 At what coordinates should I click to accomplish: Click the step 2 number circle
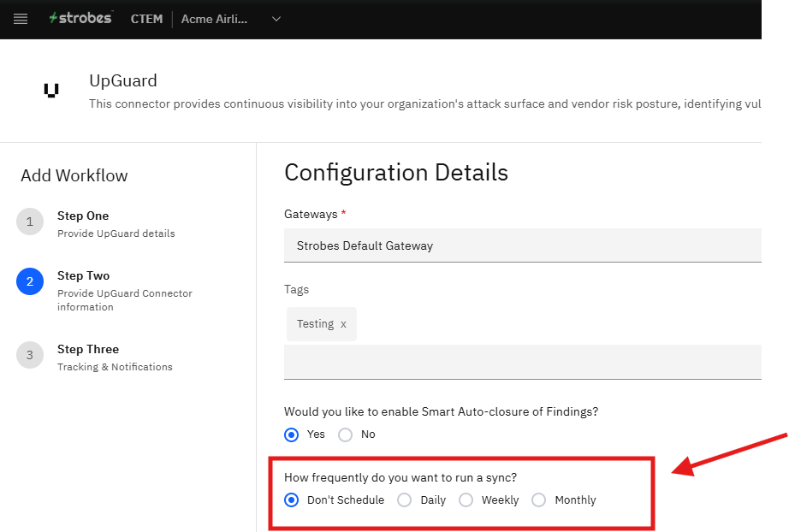[30, 281]
